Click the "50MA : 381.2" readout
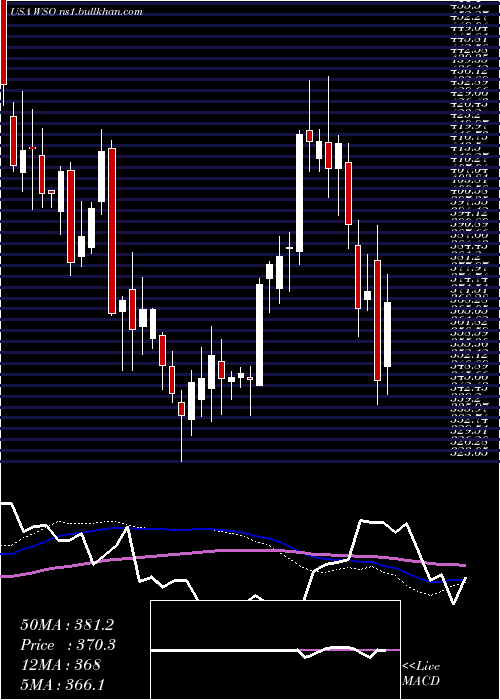Screen dimensions: 500x700 tap(67, 625)
